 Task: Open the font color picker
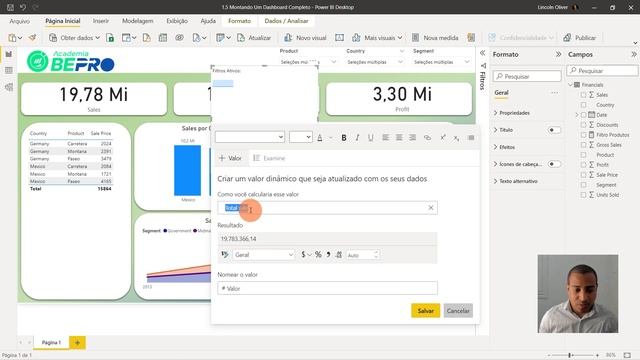pyautogui.click(x=320, y=138)
